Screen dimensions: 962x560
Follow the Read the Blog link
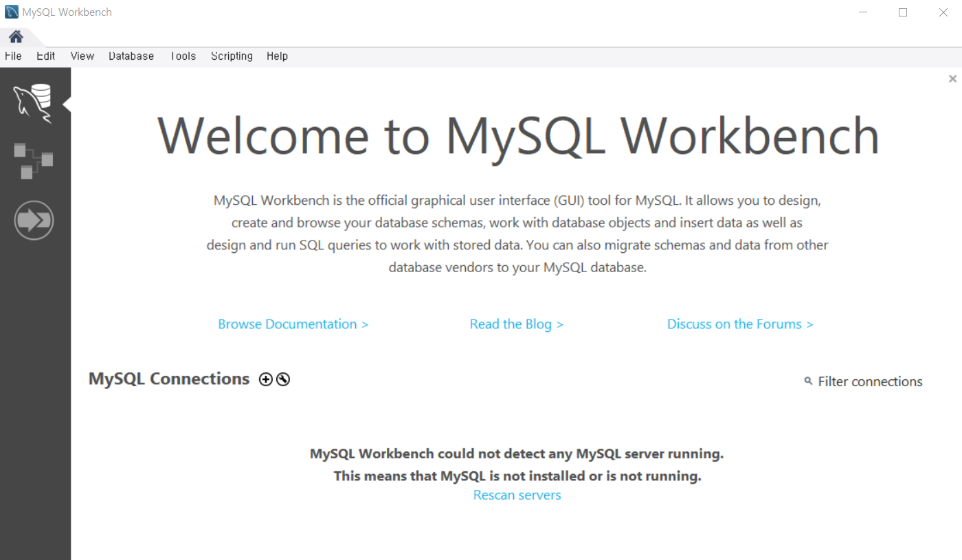517,324
